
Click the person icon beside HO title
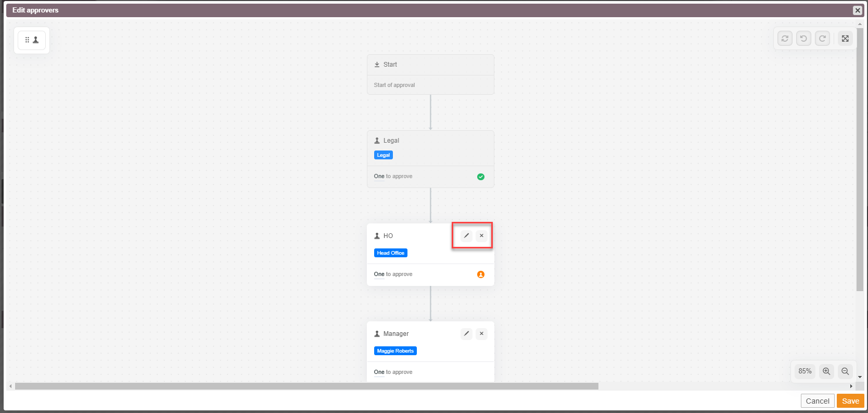(x=377, y=236)
